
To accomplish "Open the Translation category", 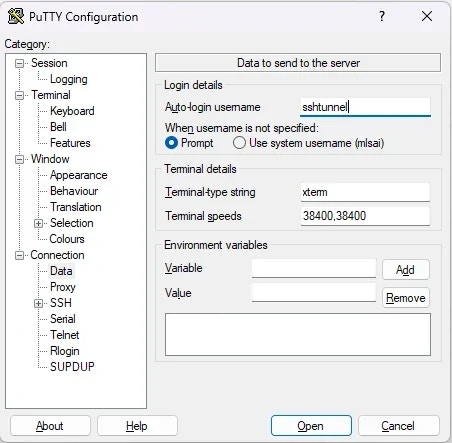I will 76,207.
